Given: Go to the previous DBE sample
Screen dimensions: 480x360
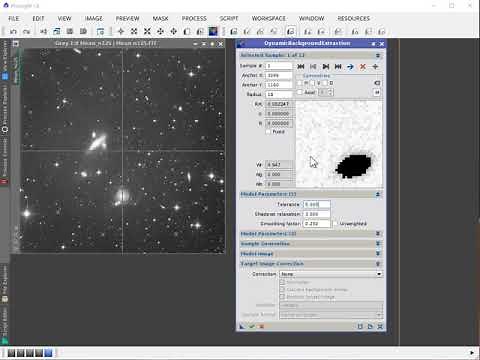Looking at the screenshot, I should point(313,66).
